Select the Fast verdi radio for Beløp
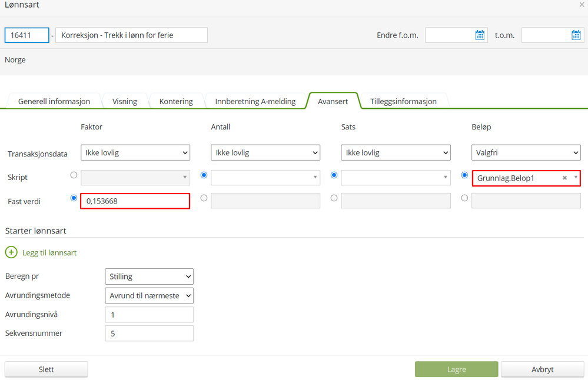This screenshot has width=588, height=380. [464, 198]
